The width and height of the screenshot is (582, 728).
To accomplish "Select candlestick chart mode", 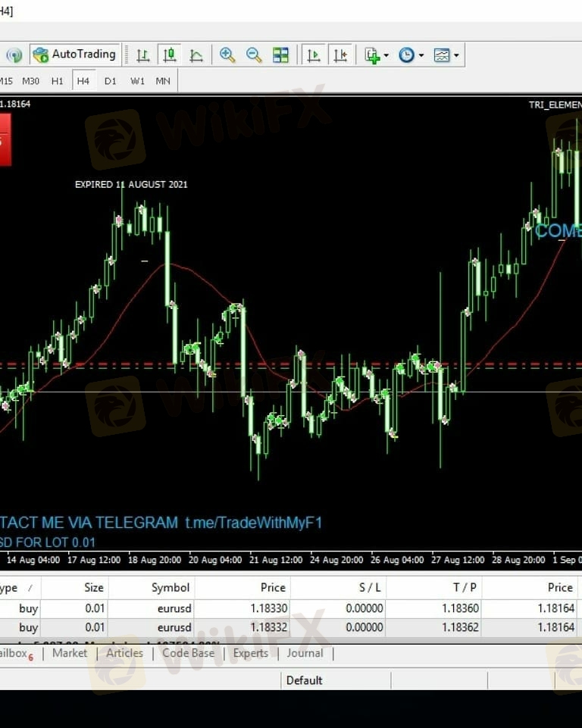I will [170, 55].
